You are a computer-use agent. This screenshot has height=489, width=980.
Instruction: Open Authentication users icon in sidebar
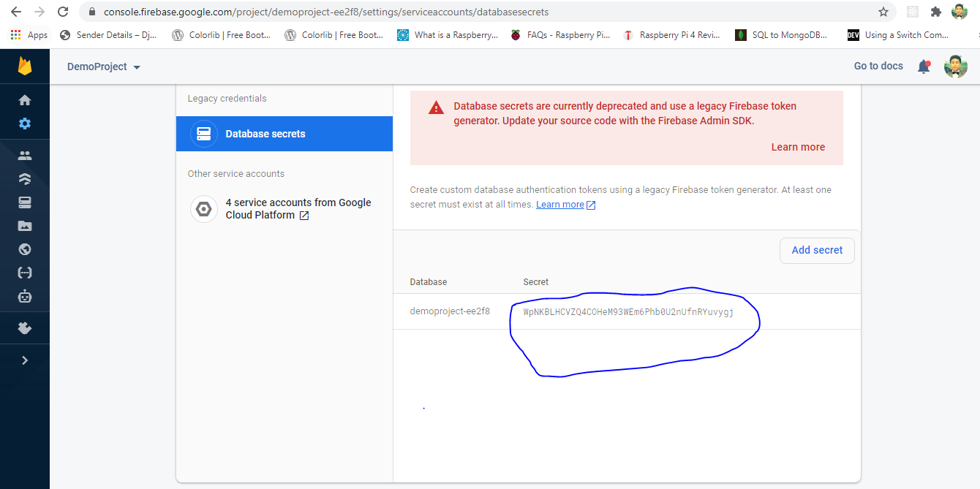coord(25,156)
